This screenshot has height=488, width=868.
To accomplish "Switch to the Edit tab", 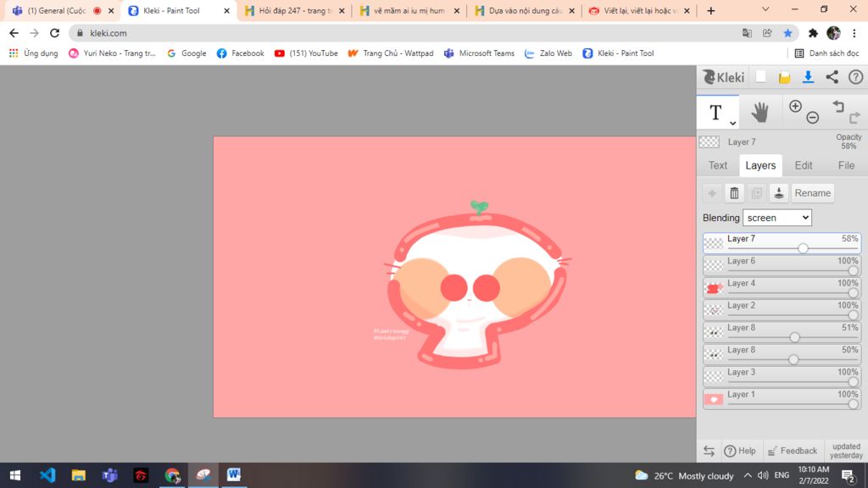I will click(804, 165).
